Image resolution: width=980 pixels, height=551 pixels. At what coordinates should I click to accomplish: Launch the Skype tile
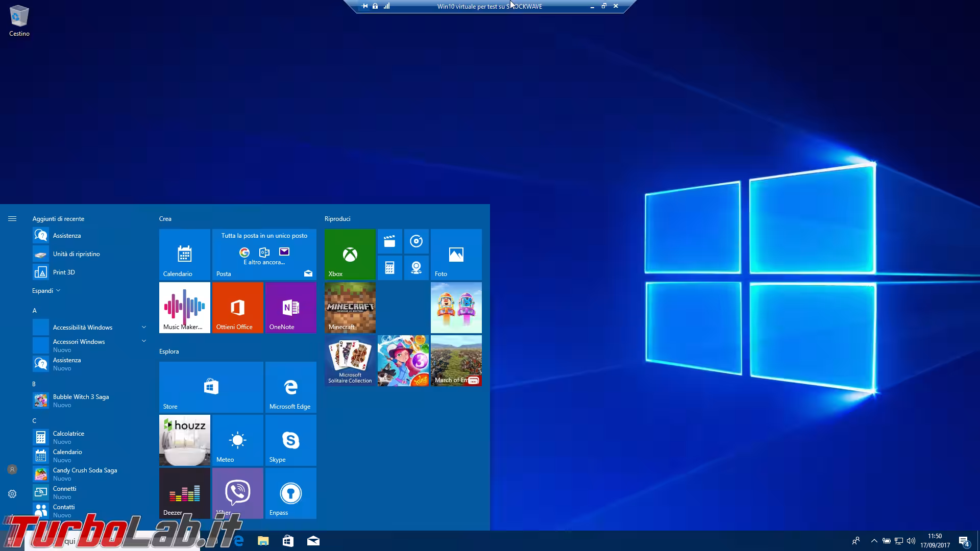[290, 440]
